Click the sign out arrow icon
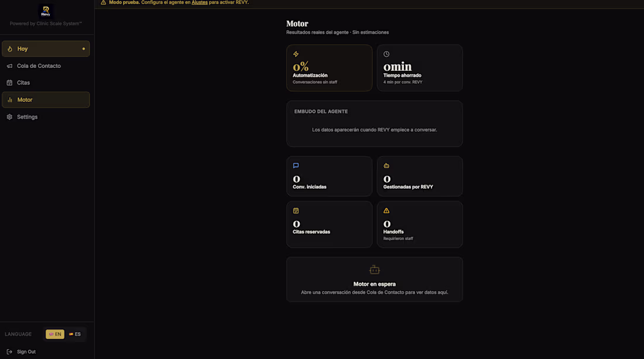 click(x=9, y=351)
